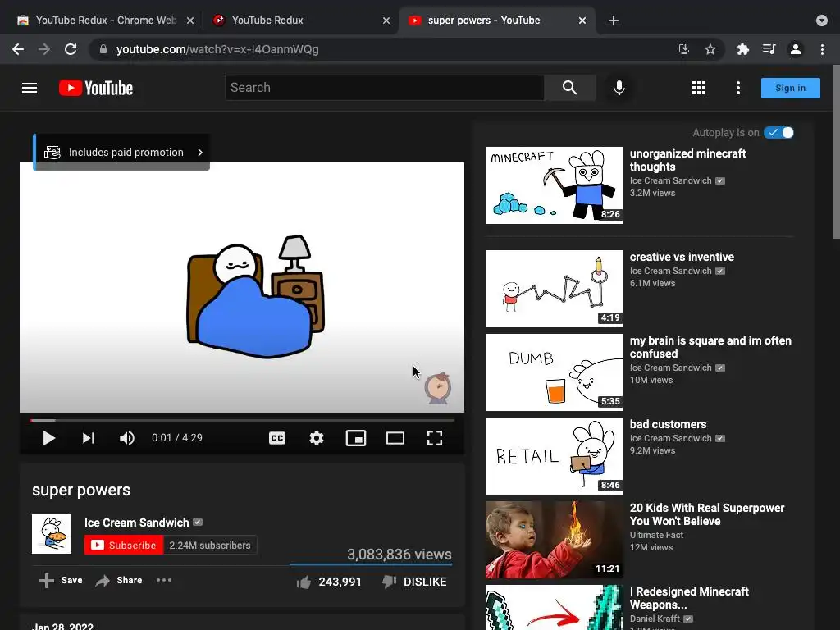Play the super powers video

click(48, 438)
